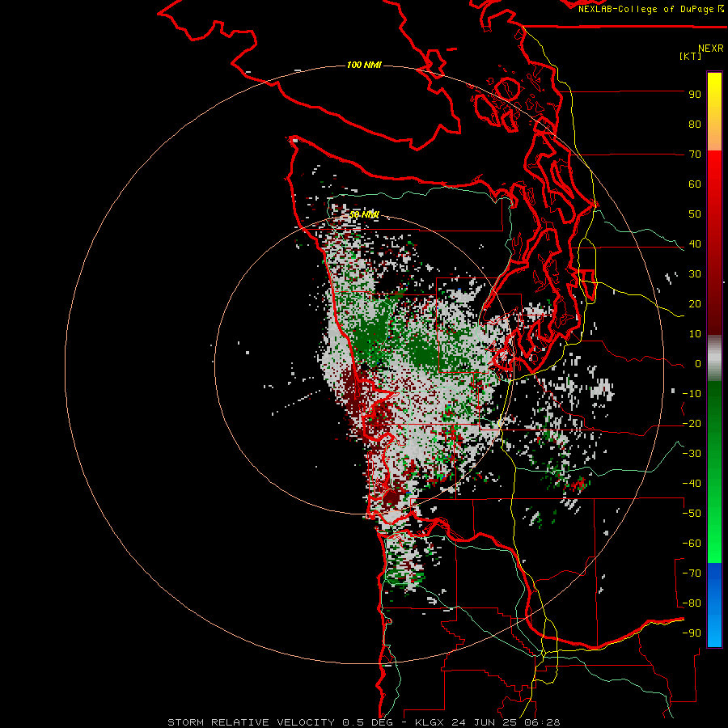Click the -20 value on velocity scale
This screenshot has width=728, height=728.
pos(692,424)
